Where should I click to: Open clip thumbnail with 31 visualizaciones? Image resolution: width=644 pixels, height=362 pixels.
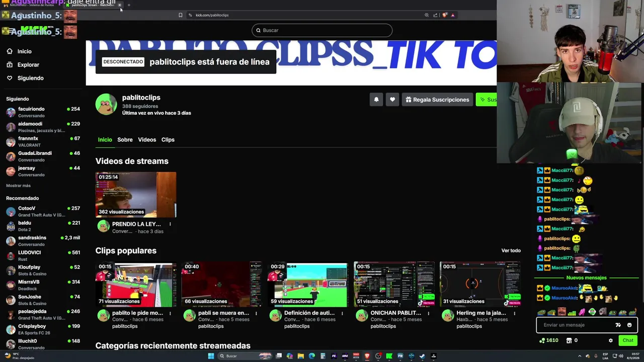[x=480, y=284]
